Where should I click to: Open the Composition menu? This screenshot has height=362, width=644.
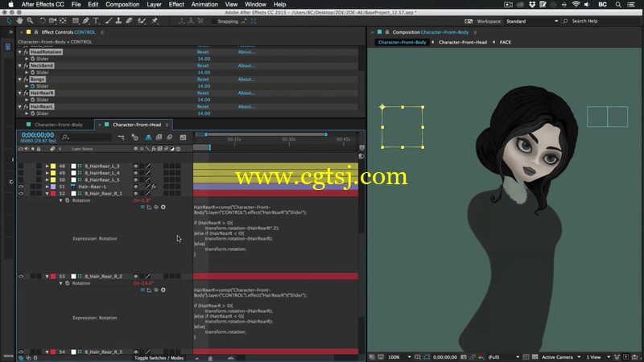click(x=122, y=5)
